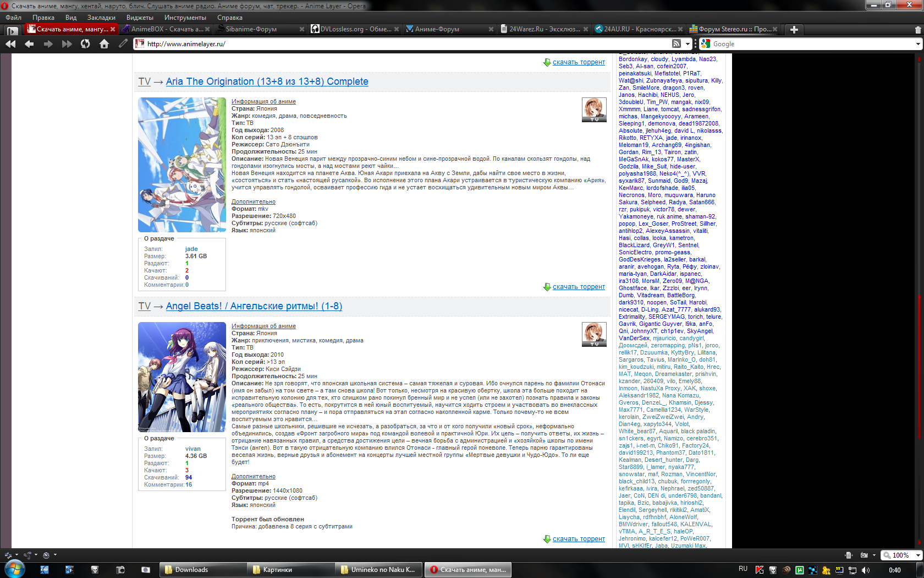Expand the address bar history dropdown

click(x=687, y=44)
